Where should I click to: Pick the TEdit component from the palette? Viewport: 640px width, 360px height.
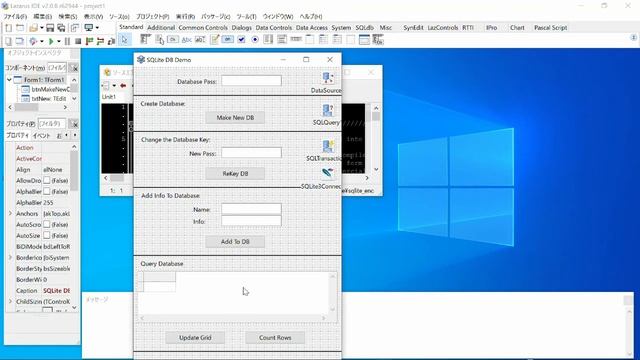coord(200,40)
